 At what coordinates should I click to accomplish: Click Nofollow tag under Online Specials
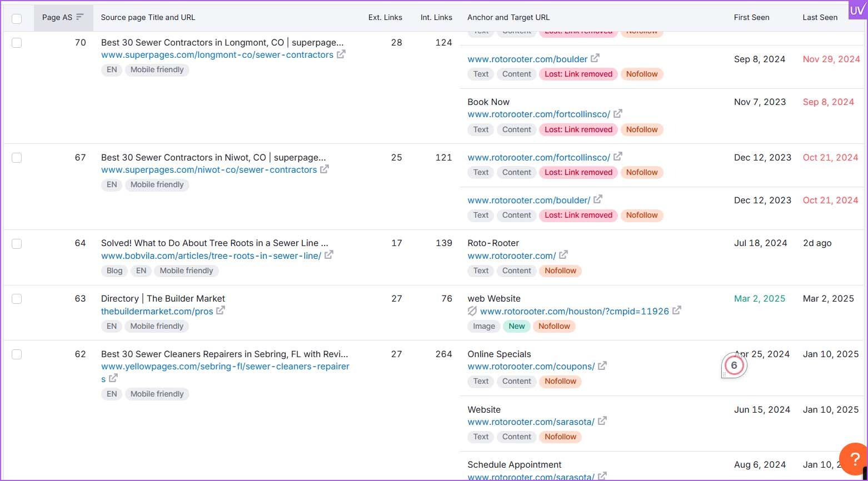point(561,381)
